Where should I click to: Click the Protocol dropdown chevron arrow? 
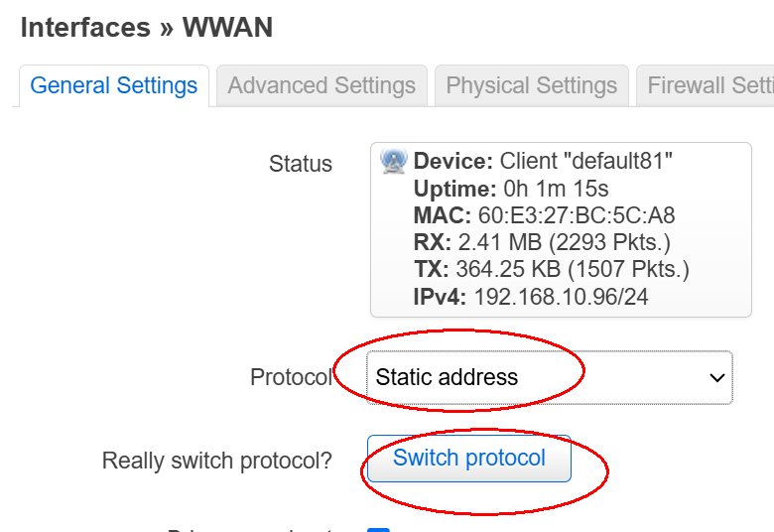click(716, 378)
